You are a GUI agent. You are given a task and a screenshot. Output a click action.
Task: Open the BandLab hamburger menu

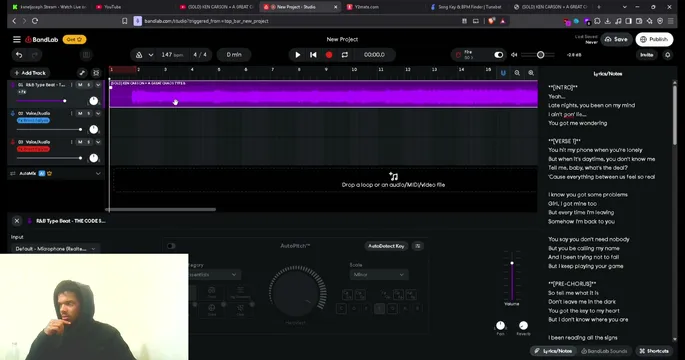coord(17,39)
